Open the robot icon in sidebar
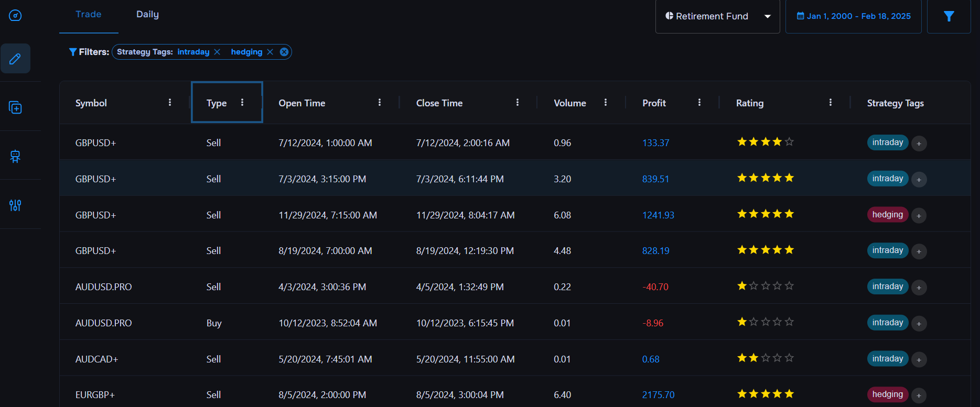The width and height of the screenshot is (980, 407). 15,156
